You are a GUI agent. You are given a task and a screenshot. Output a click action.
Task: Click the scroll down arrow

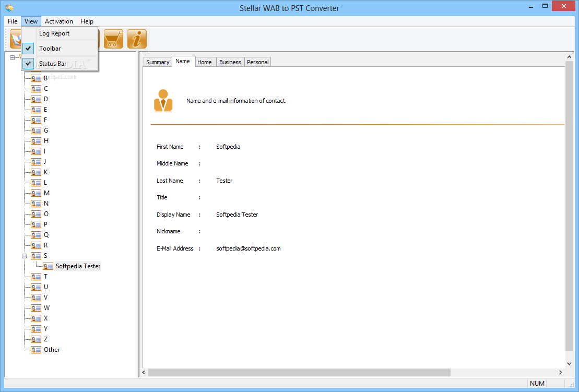569,364
